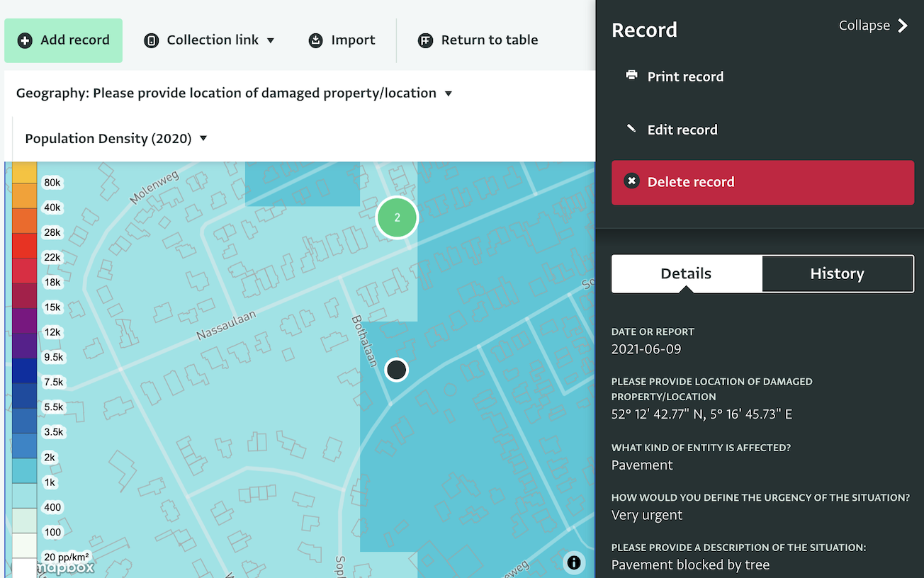Click the Collection link clipboard icon

(151, 40)
